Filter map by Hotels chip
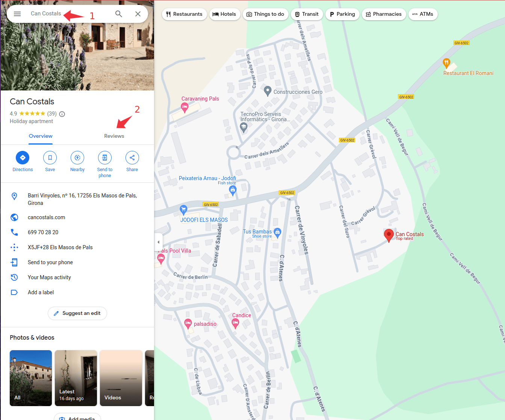The height and width of the screenshot is (420, 505). (224, 14)
